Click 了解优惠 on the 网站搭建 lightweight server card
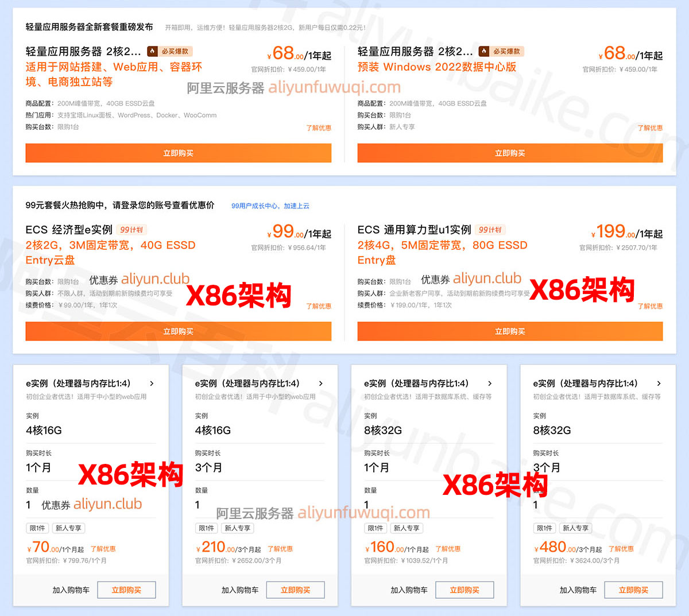This screenshot has width=689, height=616. 319,128
